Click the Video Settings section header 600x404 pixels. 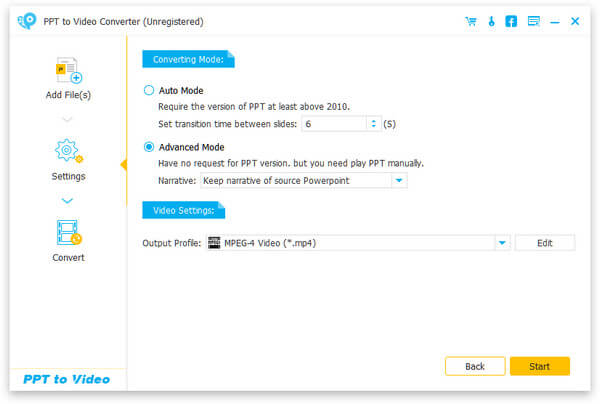(183, 210)
